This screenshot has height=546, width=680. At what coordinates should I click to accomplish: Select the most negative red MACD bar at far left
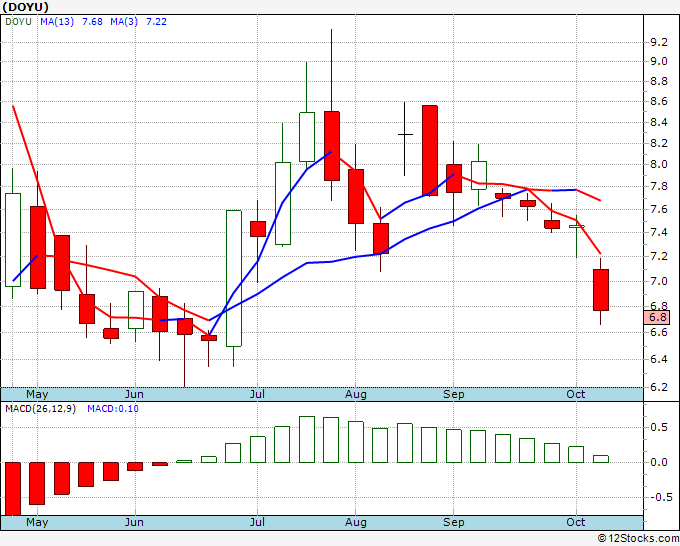(13, 488)
